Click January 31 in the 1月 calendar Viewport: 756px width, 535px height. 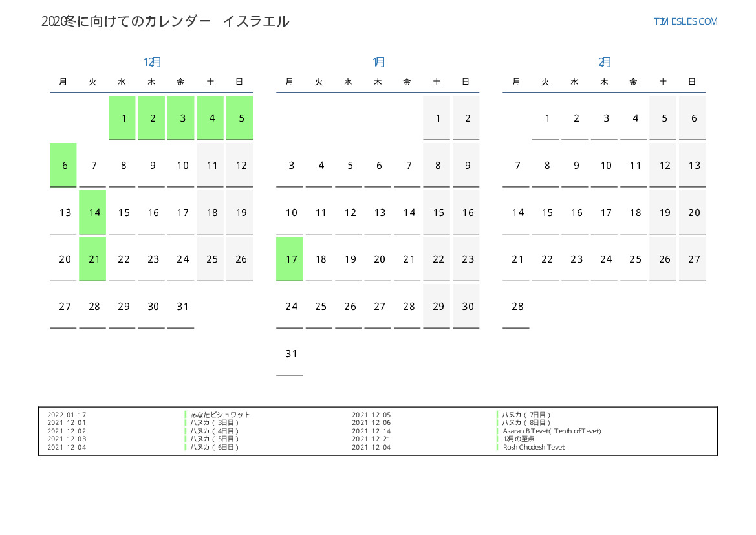(290, 353)
